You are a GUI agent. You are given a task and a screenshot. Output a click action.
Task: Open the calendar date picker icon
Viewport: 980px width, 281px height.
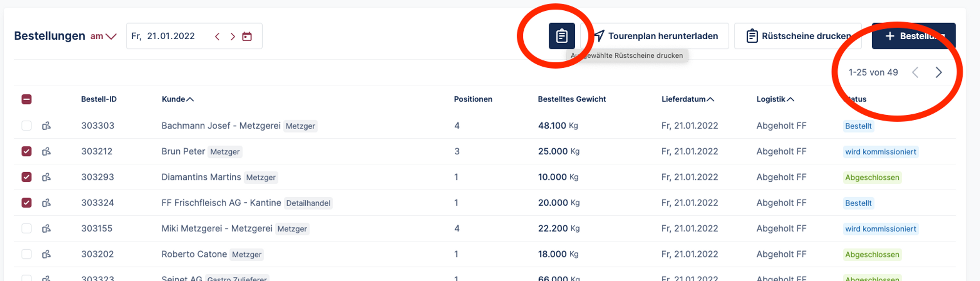click(x=247, y=36)
